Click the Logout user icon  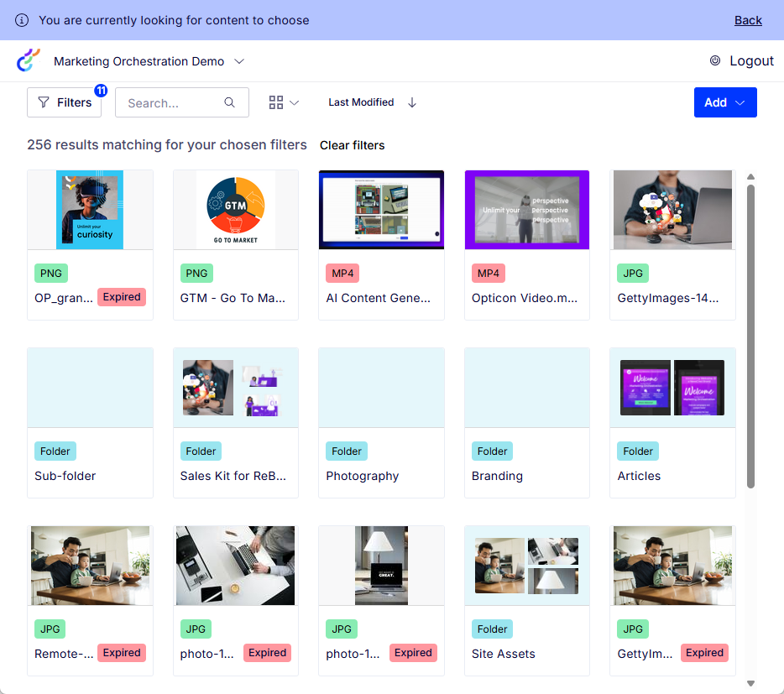point(715,60)
